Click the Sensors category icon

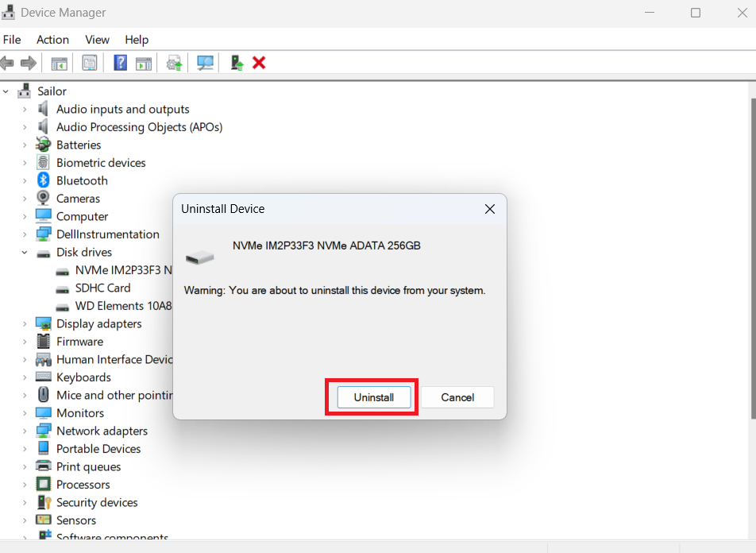click(44, 520)
